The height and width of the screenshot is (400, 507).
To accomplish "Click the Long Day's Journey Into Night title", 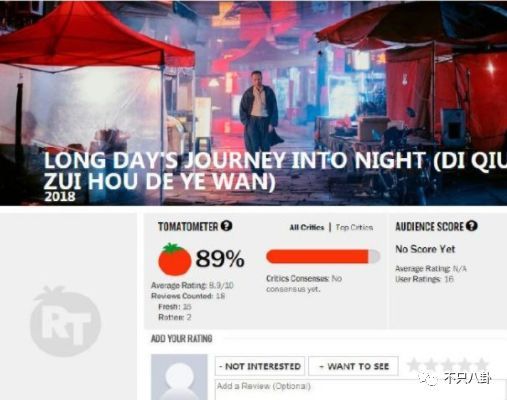I will point(275,171).
